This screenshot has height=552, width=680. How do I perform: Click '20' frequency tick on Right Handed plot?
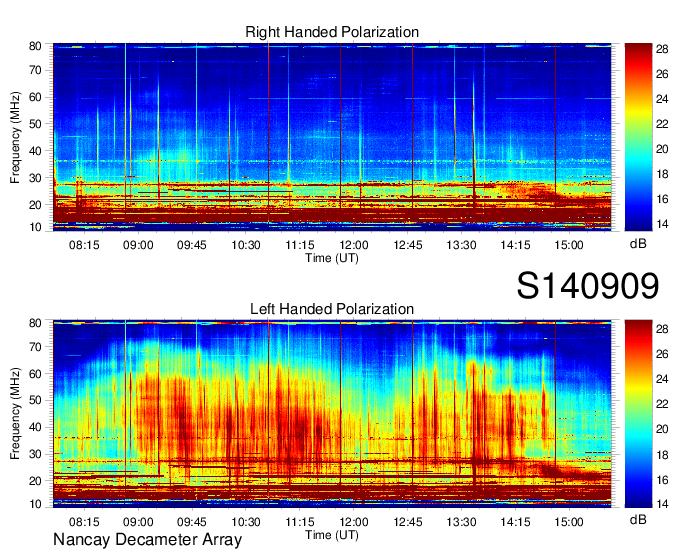coord(35,205)
